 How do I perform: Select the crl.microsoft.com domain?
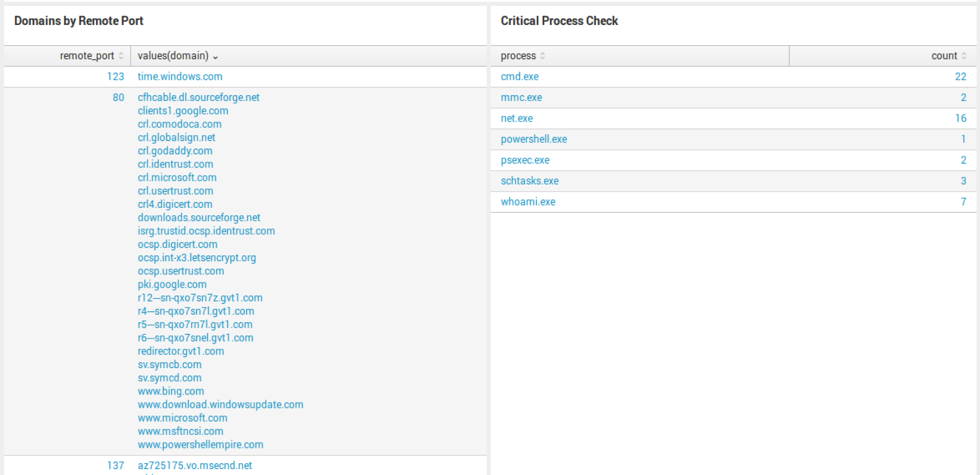click(177, 177)
